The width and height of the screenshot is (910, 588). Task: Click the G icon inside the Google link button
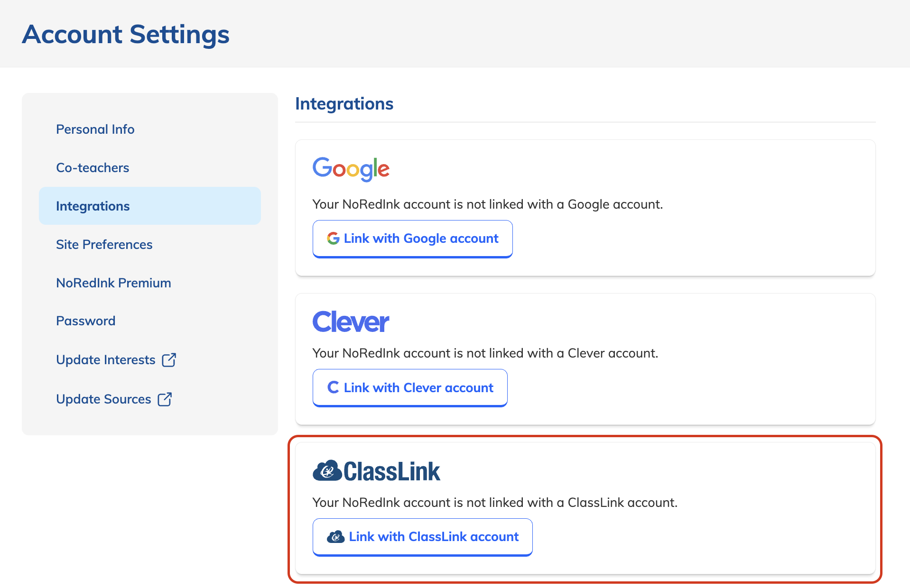tap(333, 239)
